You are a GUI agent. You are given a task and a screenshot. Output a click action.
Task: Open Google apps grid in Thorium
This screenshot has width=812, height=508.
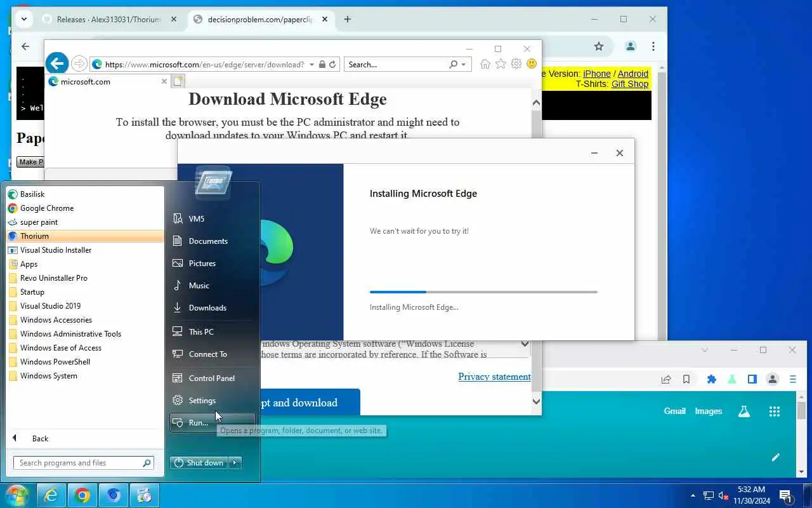point(774,411)
